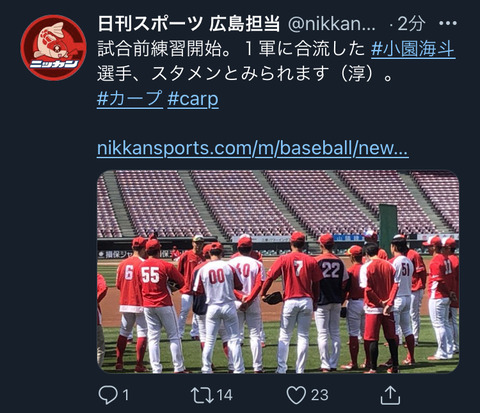Click player number 22 in the photo
480x413 pixels.
pyautogui.click(x=331, y=270)
